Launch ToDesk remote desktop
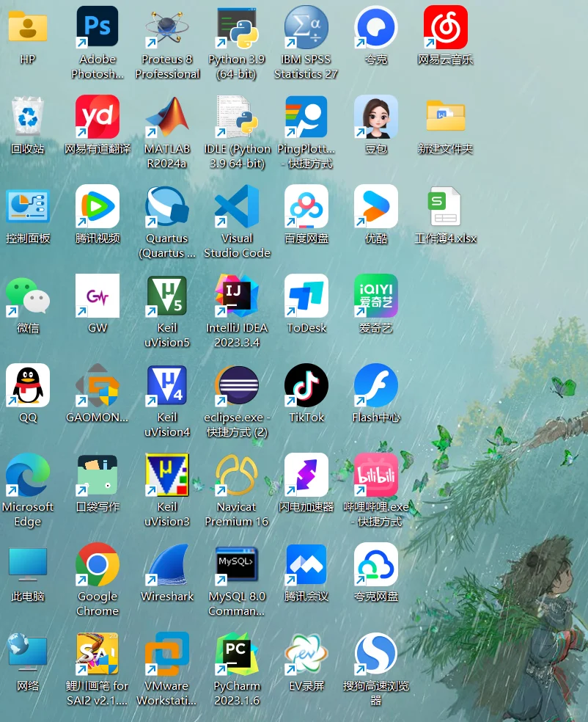Screen dimensions: 588x722 (x=306, y=296)
